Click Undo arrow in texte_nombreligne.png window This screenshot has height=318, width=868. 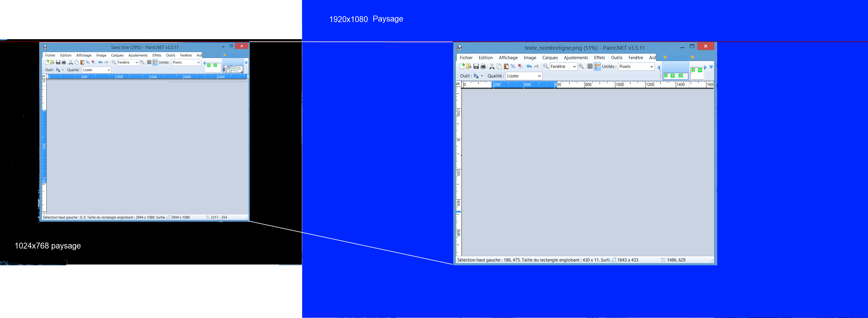(529, 66)
